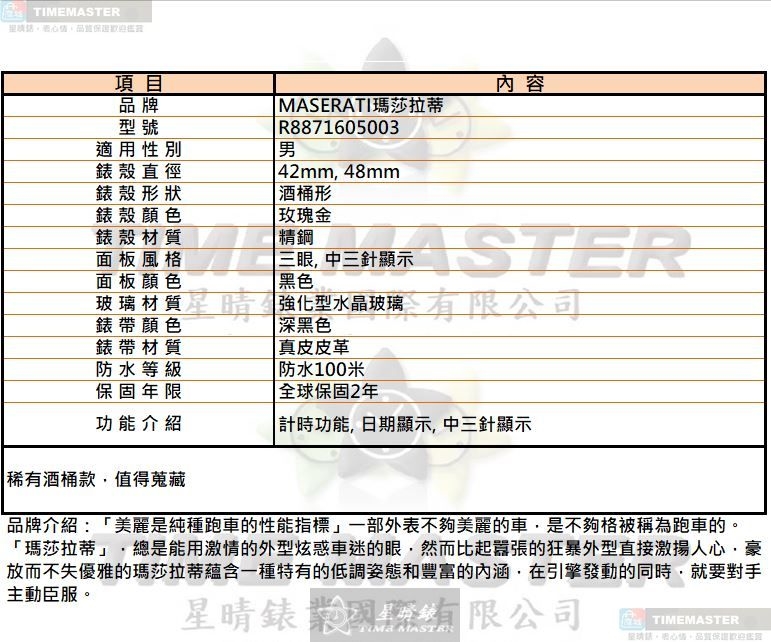
Task: Click the 深黑色 strap color value
Action: click(304, 325)
